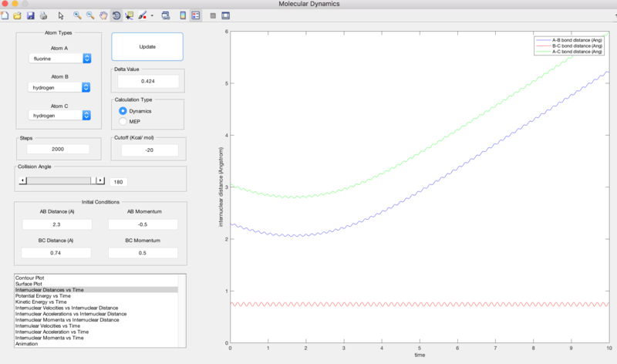Image resolution: width=617 pixels, height=364 pixels.
Task: Select the Zoom In magnifier tool
Action: 77,15
